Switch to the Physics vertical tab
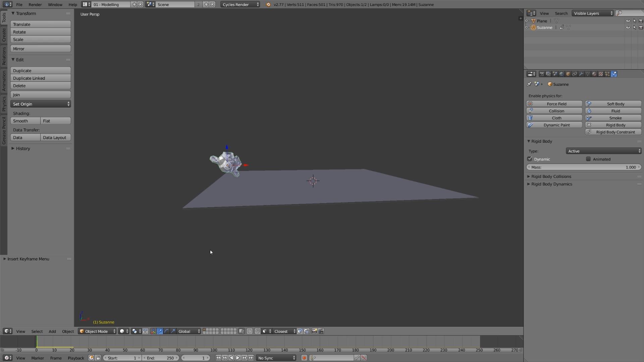Viewport: 644px width, 362px height. (x=4, y=104)
